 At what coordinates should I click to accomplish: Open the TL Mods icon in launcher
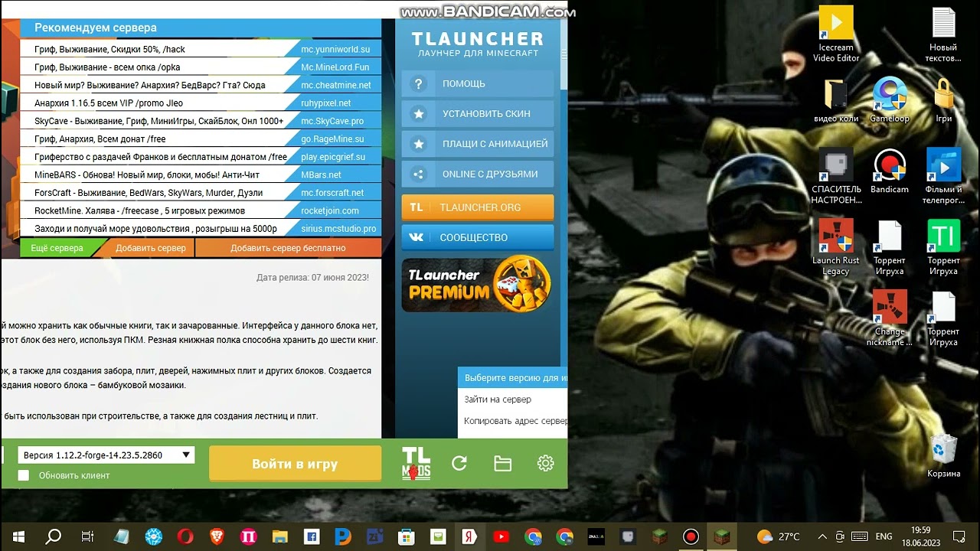pyautogui.click(x=416, y=463)
